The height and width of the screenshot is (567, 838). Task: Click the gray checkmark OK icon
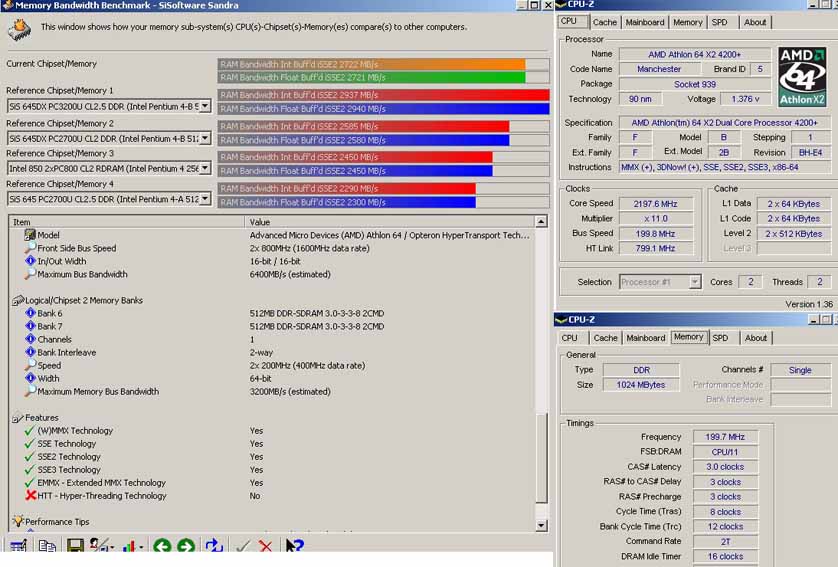pyautogui.click(x=243, y=546)
